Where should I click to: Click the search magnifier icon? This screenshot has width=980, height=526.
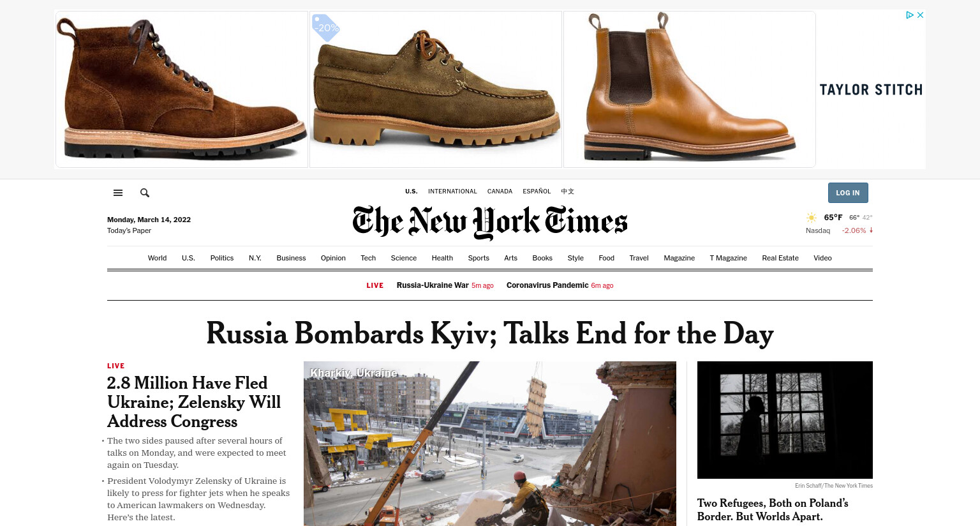145,193
